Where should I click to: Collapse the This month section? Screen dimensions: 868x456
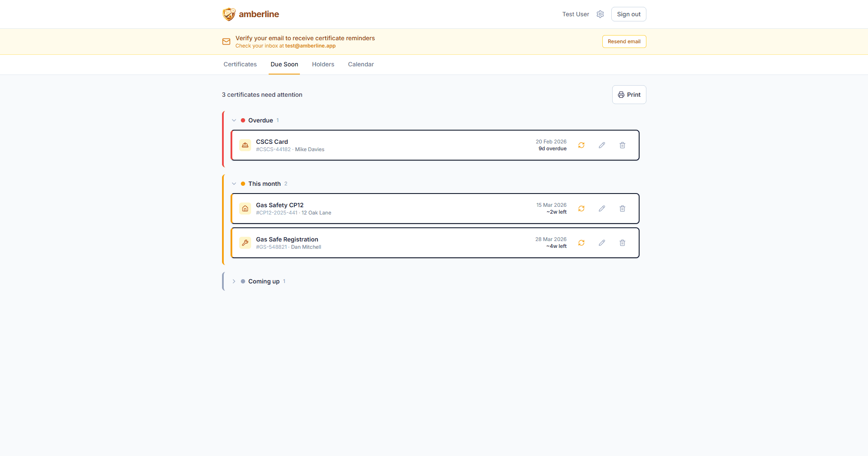click(x=234, y=183)
